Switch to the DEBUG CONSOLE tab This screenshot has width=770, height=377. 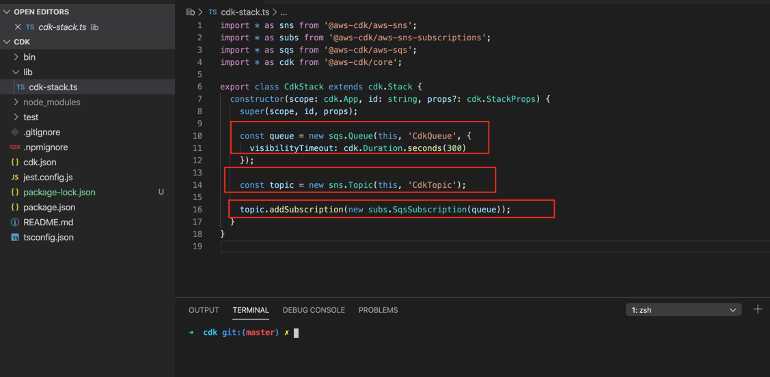coord(313,310)
